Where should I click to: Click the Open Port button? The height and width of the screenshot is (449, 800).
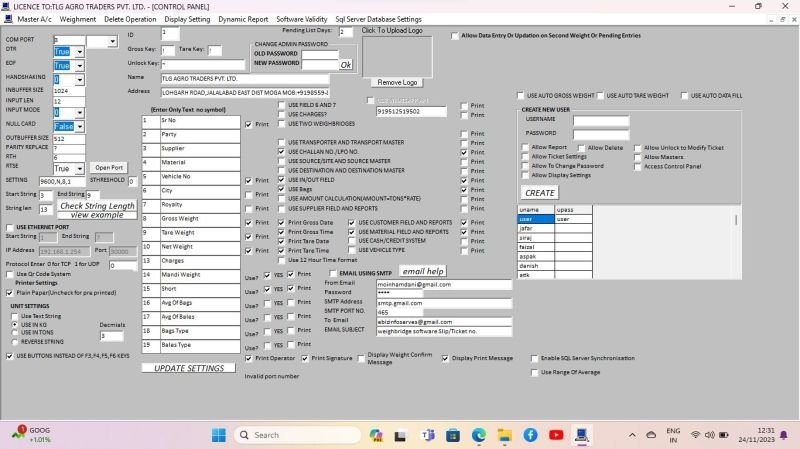109,167
